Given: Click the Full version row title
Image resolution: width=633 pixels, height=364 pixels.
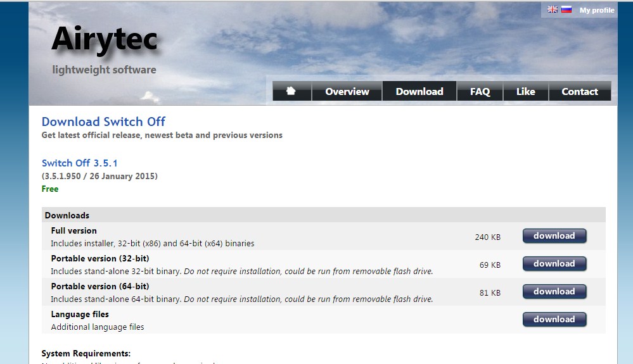Looking at the screenshot, I should pyautogui.click(x=74, y=230).
